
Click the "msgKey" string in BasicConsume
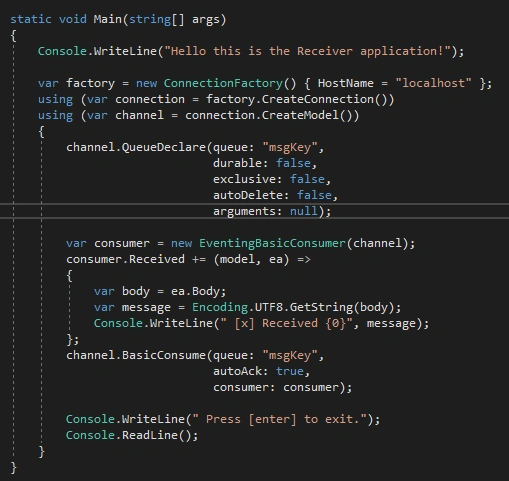pos(290,355)
